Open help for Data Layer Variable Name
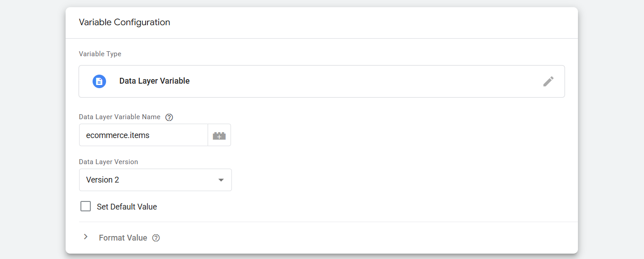 pos(169,117)
